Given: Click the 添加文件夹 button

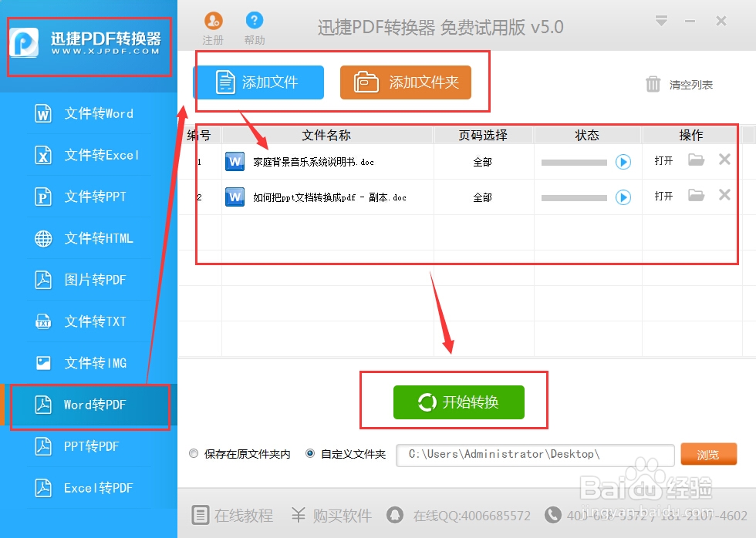Looking at the screenshot, I should [406, 82].
